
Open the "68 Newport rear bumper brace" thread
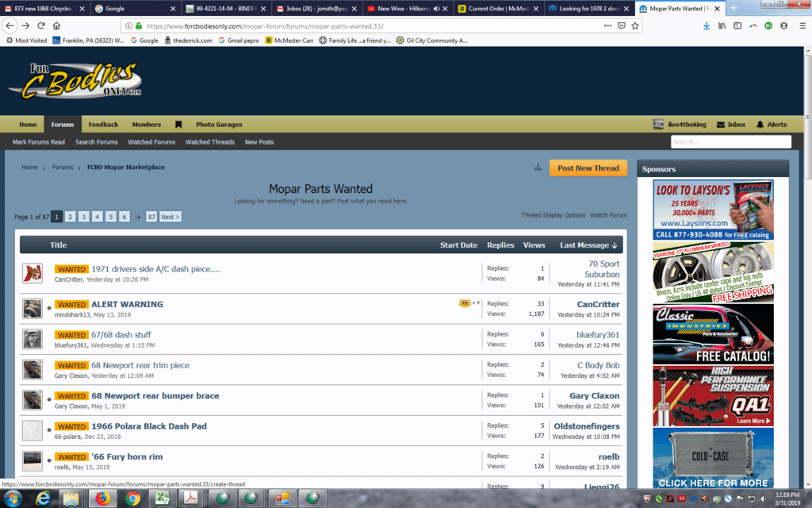point(155,396)
